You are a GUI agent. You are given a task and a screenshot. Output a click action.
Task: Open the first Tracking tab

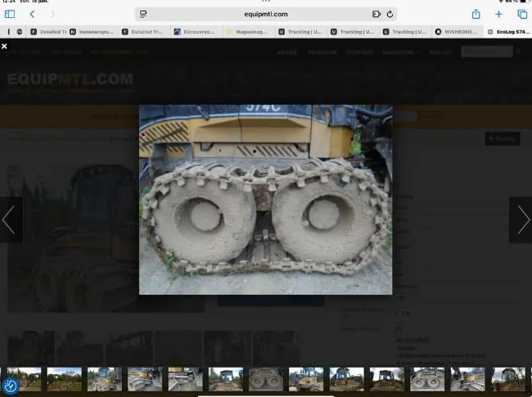point(300,32)
